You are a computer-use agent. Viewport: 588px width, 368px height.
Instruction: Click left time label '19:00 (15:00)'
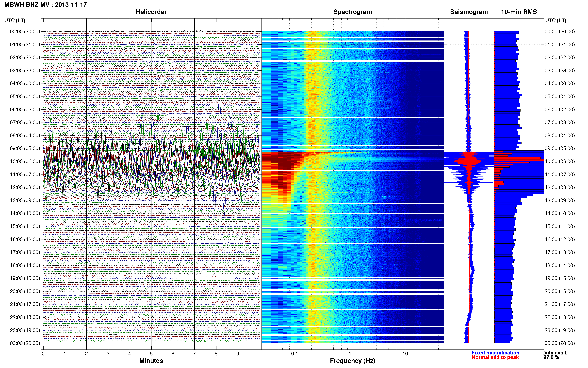tap(25, 278)
